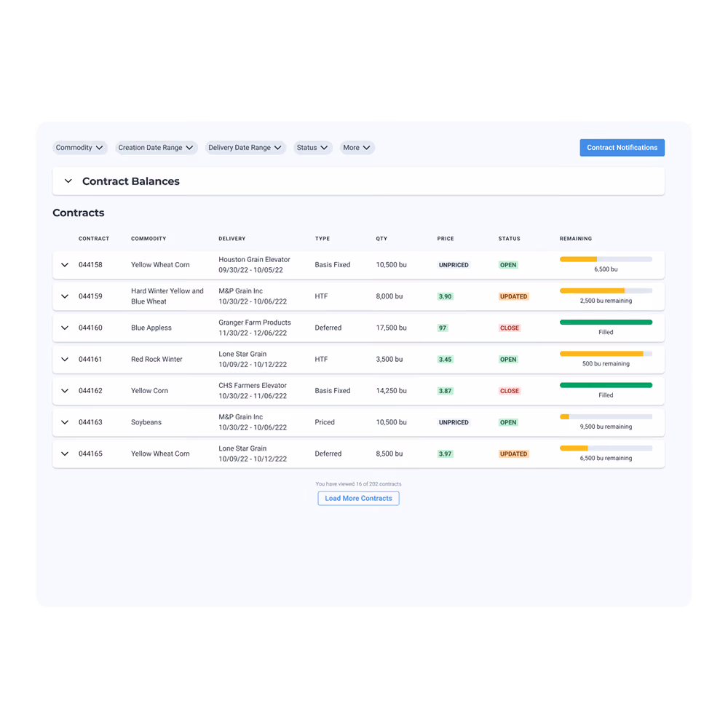This screenshot has height=728, width=728.
Task: Click the OPEN status badge of 044163
Action: pos(508,422)
